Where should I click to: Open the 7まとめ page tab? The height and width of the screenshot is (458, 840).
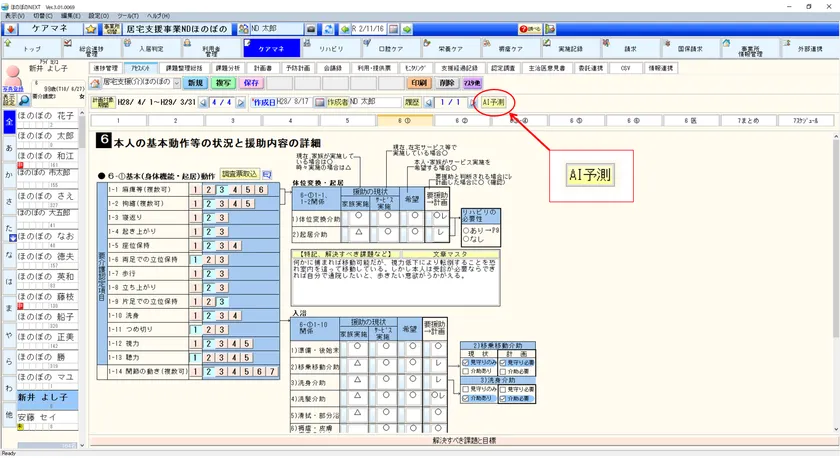click(x=748, y=121)
